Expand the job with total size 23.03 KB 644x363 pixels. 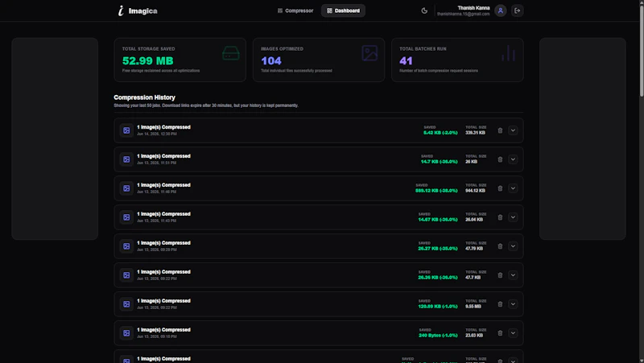pyautogui.click(x=513, y=333)
